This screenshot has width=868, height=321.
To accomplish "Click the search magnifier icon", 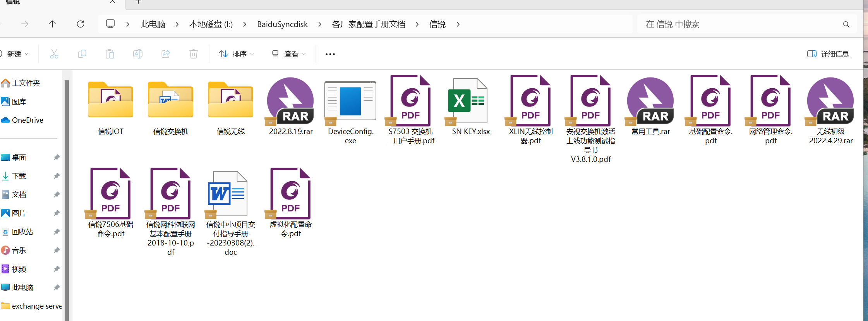I will pyautogui.click(x=846, y=24).
